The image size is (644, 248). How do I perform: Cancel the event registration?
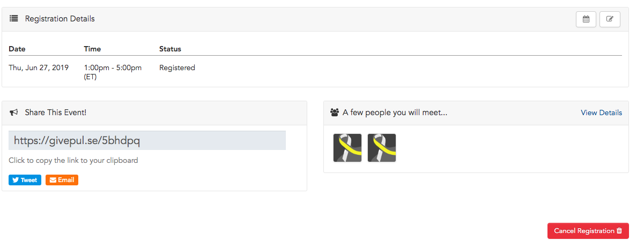click(588, 231)
